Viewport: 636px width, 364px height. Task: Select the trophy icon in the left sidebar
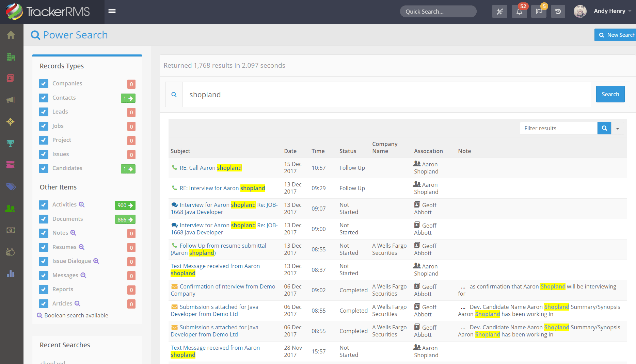(11, 143)
